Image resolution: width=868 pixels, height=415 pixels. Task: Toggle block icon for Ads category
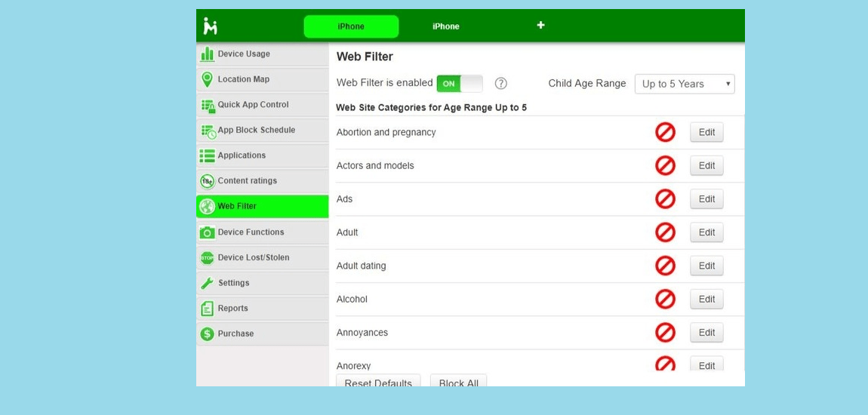point(666,199)
